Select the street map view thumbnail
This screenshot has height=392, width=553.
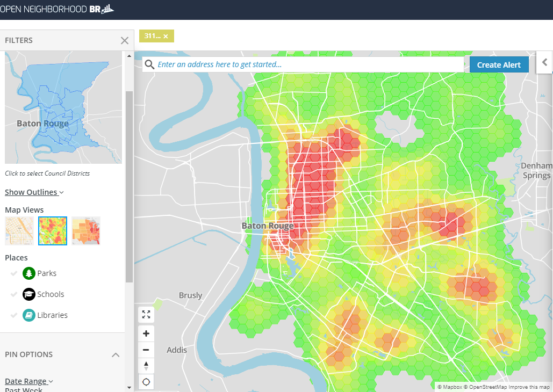click(19, 231)
